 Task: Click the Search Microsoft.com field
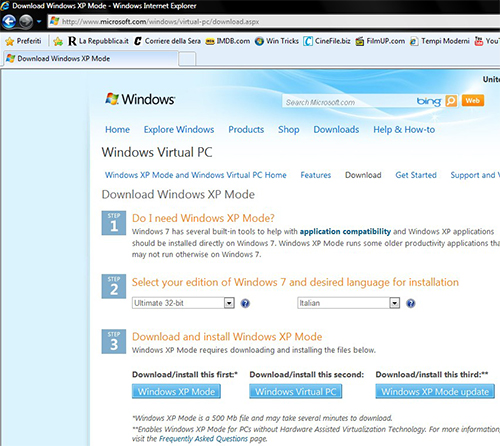[x=348, y=102]
